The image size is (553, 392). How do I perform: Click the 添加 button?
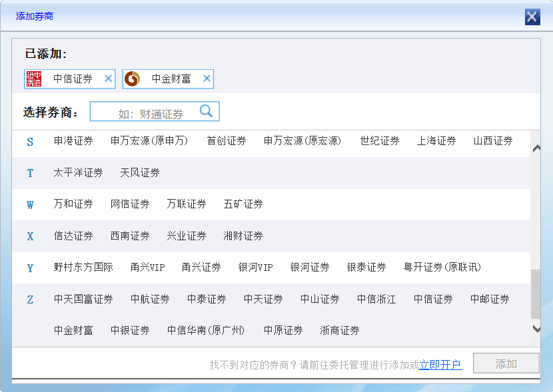[506, 363]
